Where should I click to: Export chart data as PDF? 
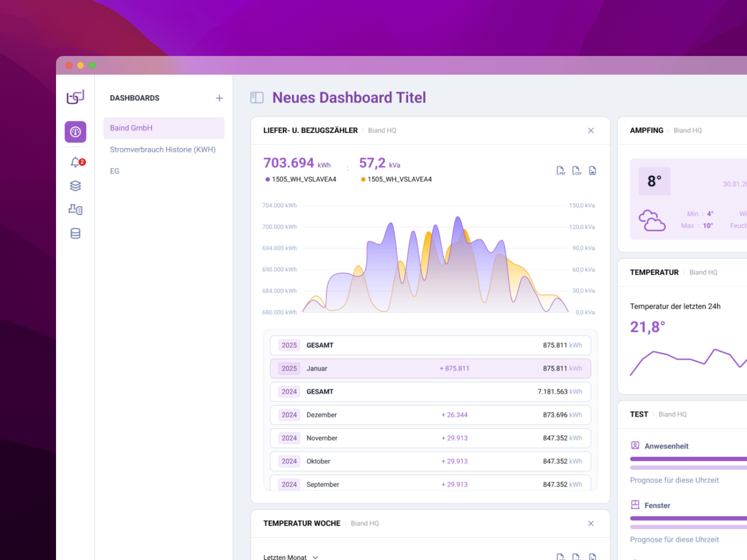coord(560,171)
